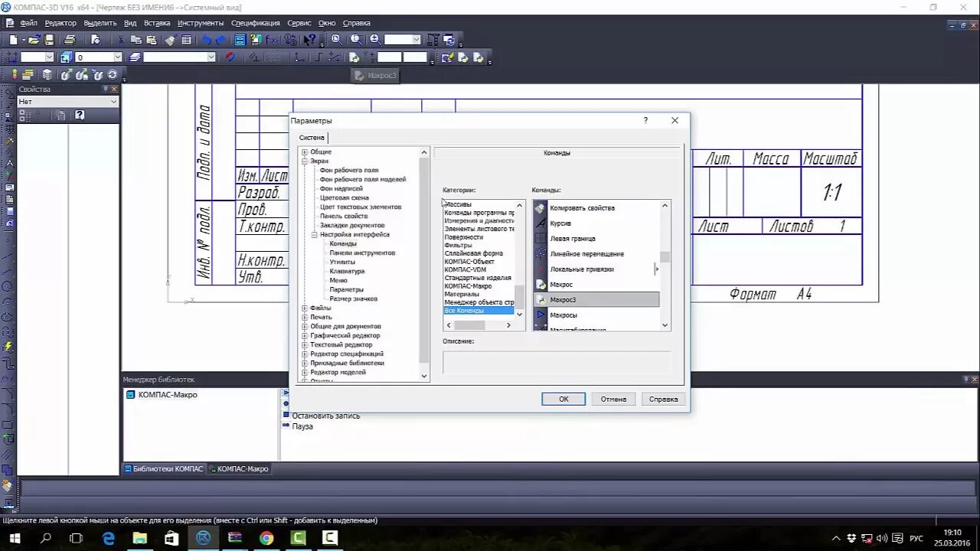Select Стандартные изделия category

tap(478, 278)
